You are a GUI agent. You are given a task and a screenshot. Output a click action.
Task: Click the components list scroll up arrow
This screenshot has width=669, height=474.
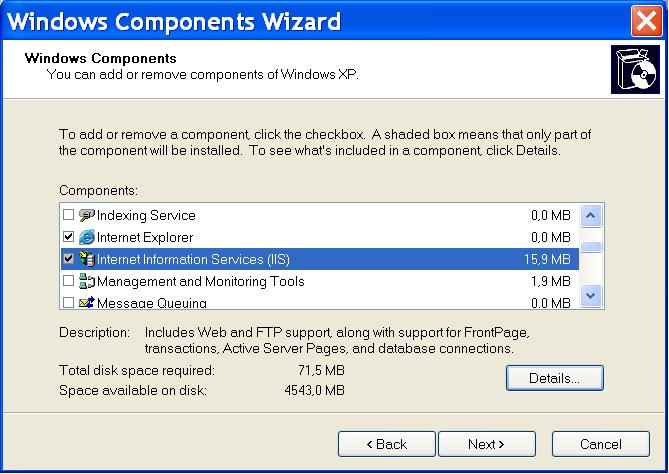591,215
